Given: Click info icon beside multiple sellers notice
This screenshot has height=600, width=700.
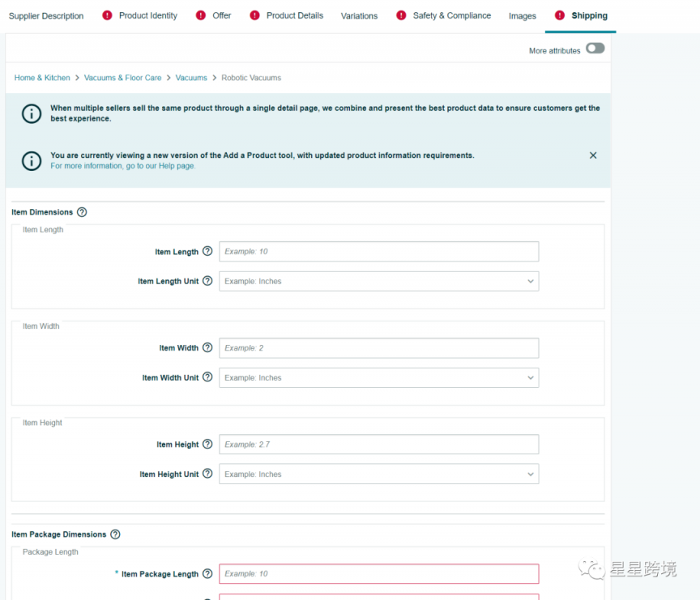Looking at the screenshot, I should 32,113.
